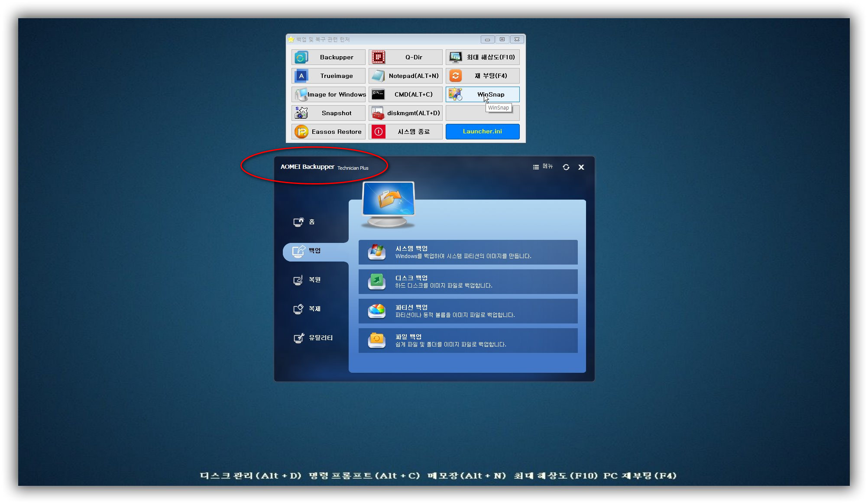Screen dimensions: 868x504
Task: Close the launcher window
Action: [x=517, y=39]
